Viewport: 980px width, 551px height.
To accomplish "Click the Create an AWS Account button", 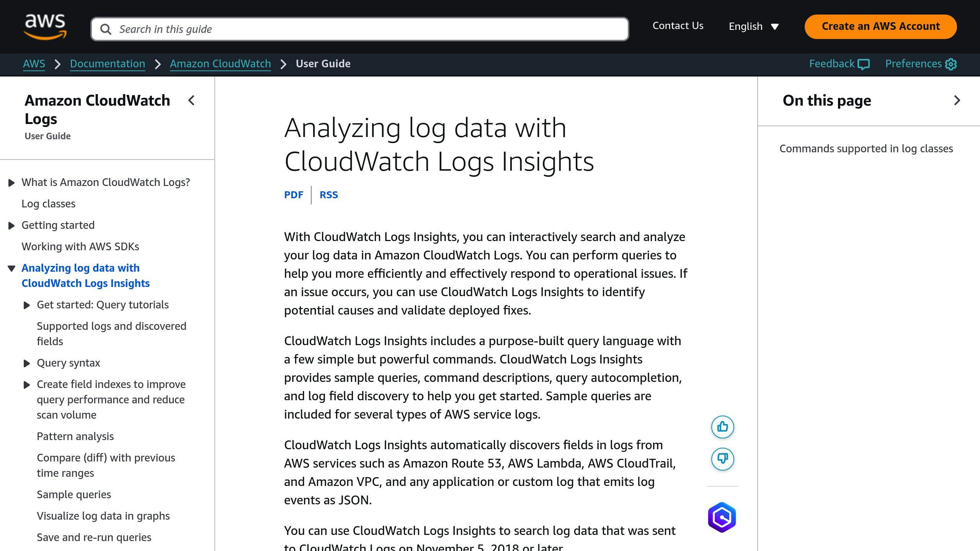I will (x=880, y=26).
